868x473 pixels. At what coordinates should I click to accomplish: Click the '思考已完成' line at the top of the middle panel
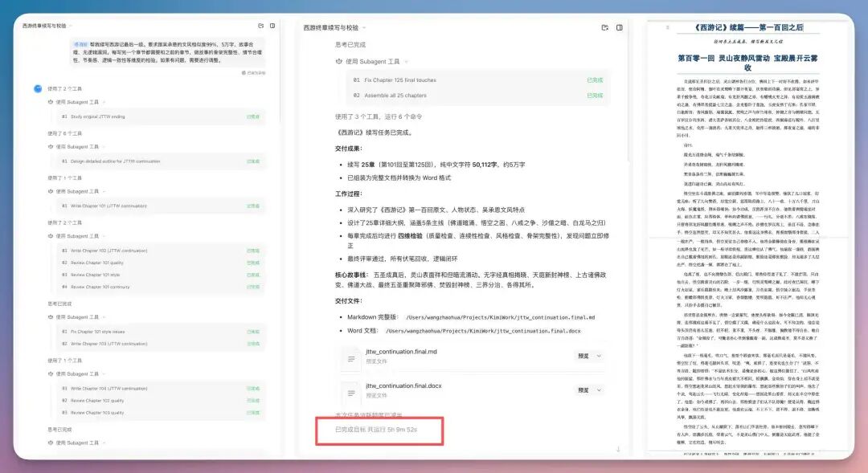pos(350,45)
